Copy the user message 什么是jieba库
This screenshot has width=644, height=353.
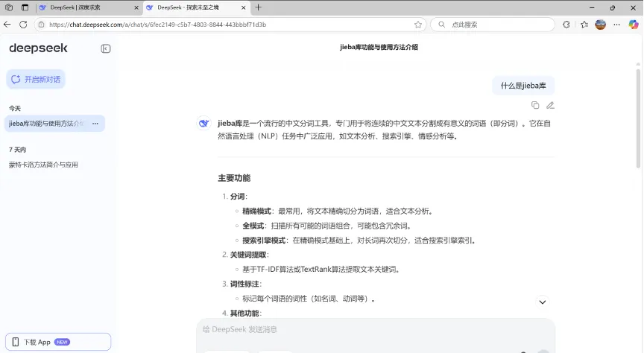click(534, 105)
